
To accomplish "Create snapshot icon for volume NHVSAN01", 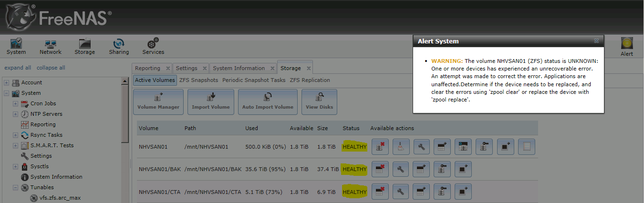I will pos(506,147).
